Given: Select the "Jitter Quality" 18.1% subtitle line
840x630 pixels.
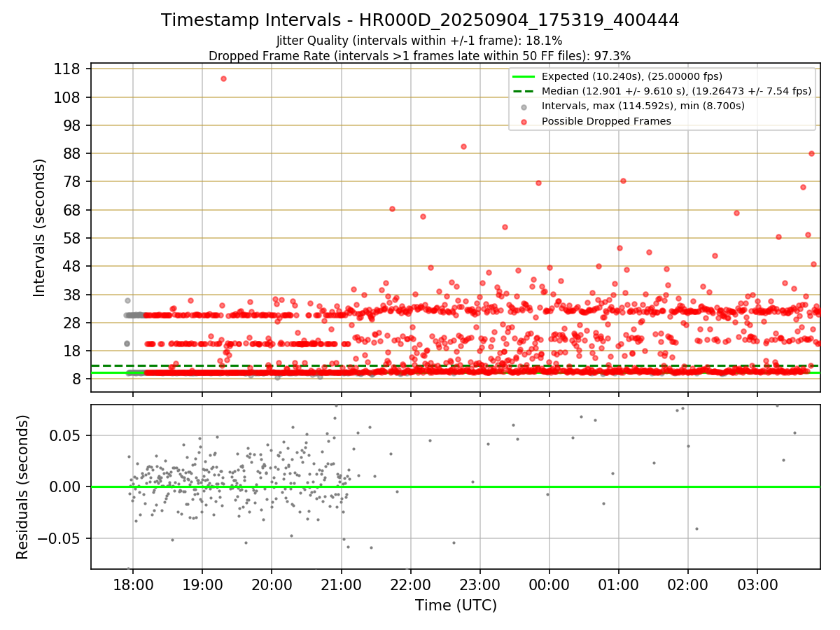Looking at the screenshot, I should click(x=419, y=41).
